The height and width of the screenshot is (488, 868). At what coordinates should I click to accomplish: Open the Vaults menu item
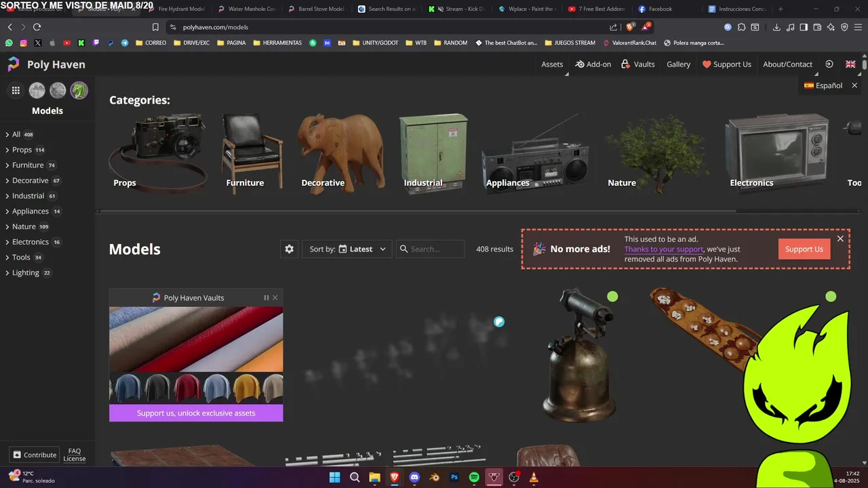[637, 64]
